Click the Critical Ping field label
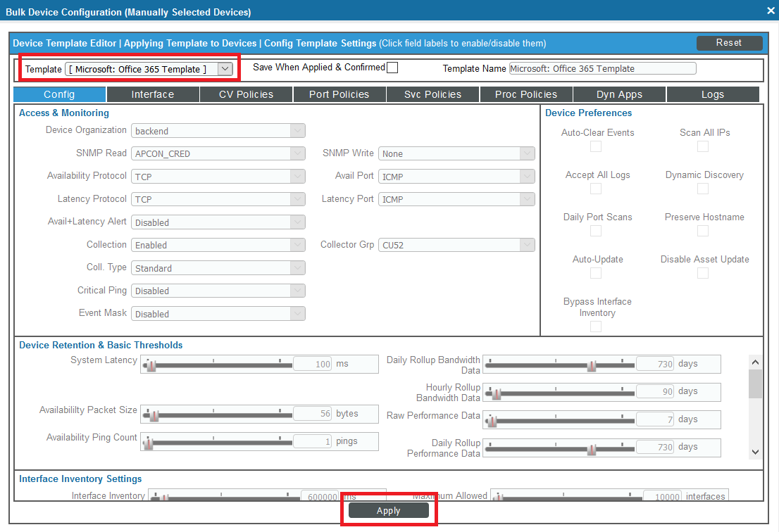 click(x=102, y=290)
